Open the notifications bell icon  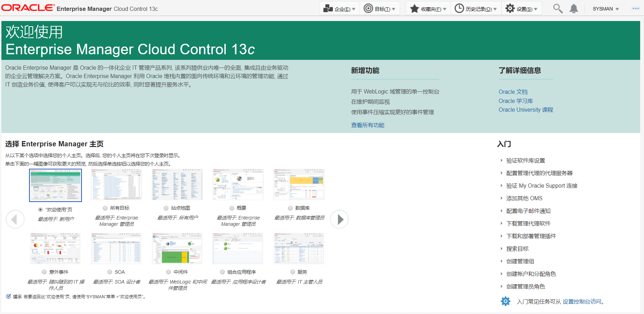574,8
